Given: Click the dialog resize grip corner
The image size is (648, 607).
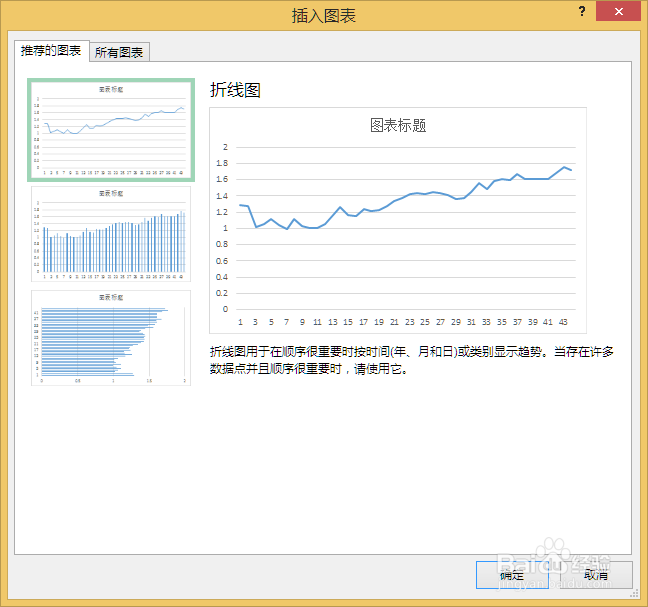Looking at the screenshot, I should [x=634, y=594].
